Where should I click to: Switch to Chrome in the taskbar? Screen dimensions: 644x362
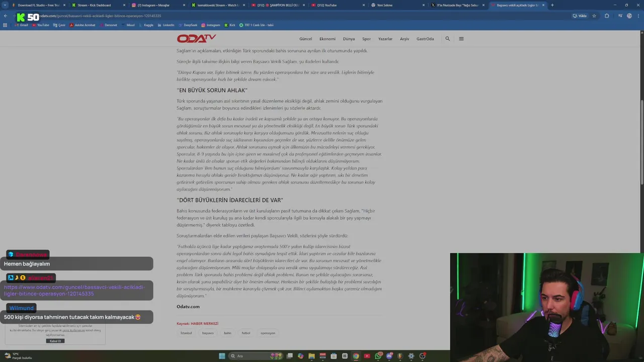click(356, 356)
